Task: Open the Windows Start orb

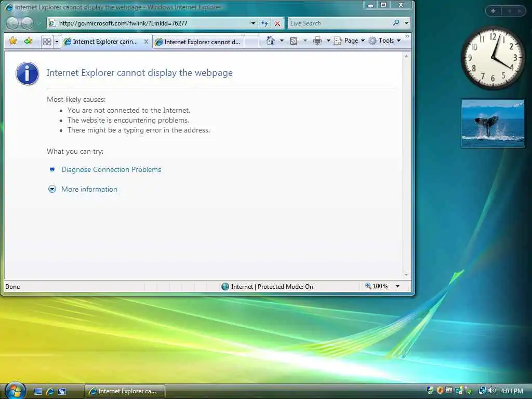Action: click(x=15, y=391)
